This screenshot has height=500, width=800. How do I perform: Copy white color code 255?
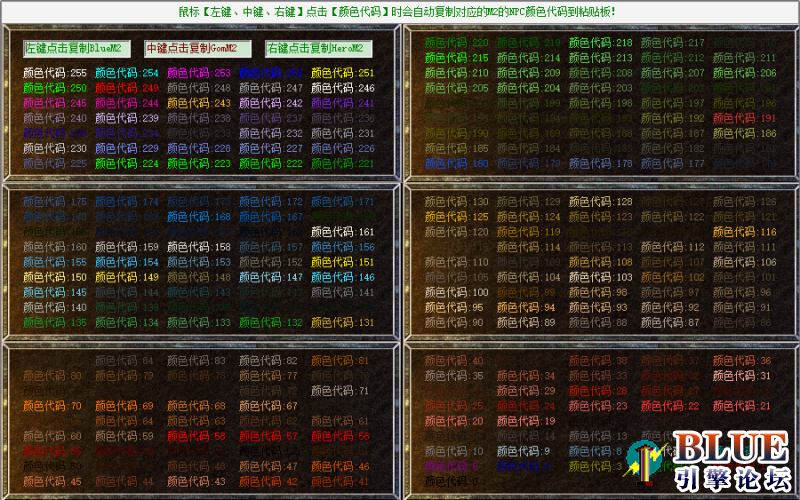tap(55, 73)
